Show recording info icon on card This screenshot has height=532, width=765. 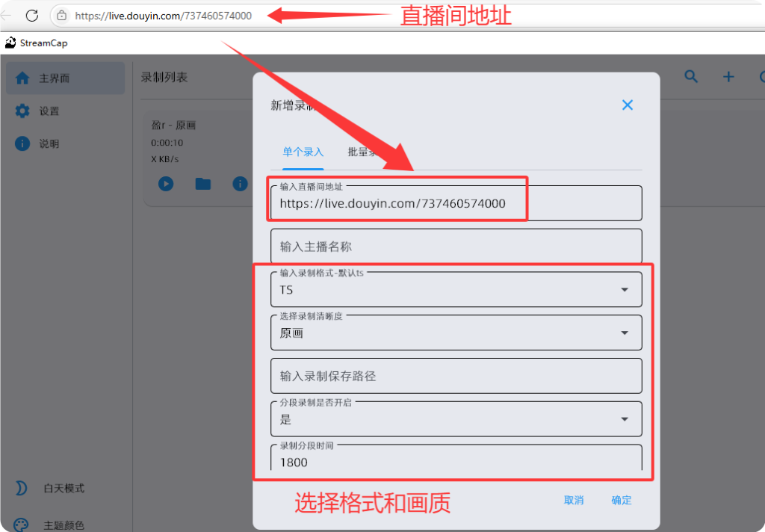click(240, 184)
